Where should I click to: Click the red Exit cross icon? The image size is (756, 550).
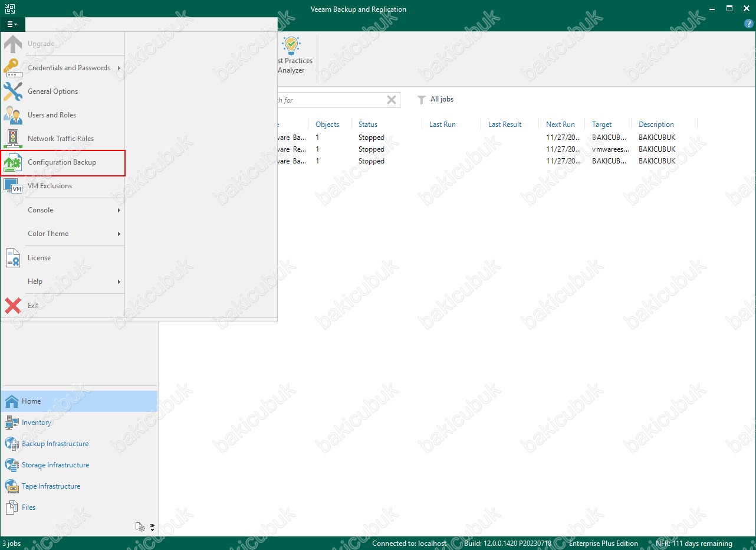coord(13,306)
